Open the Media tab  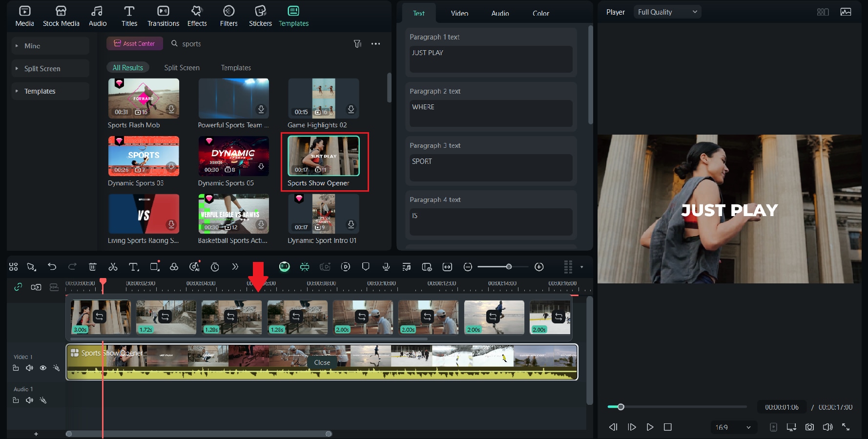(24, 16)
